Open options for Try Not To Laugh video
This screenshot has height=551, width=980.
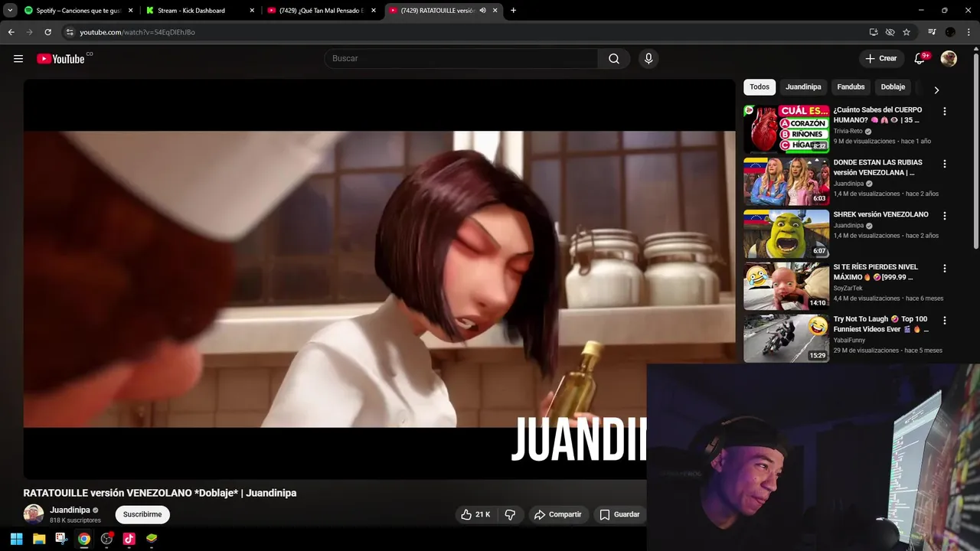(944, 321)
